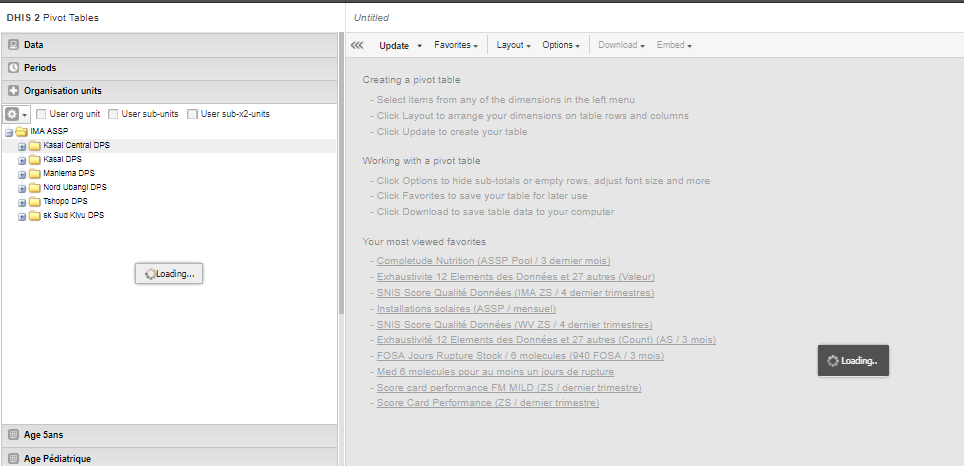Select Tshopo DPS in the tree
This screenshot has height=466, width=964.
click(x=68, y=201)
